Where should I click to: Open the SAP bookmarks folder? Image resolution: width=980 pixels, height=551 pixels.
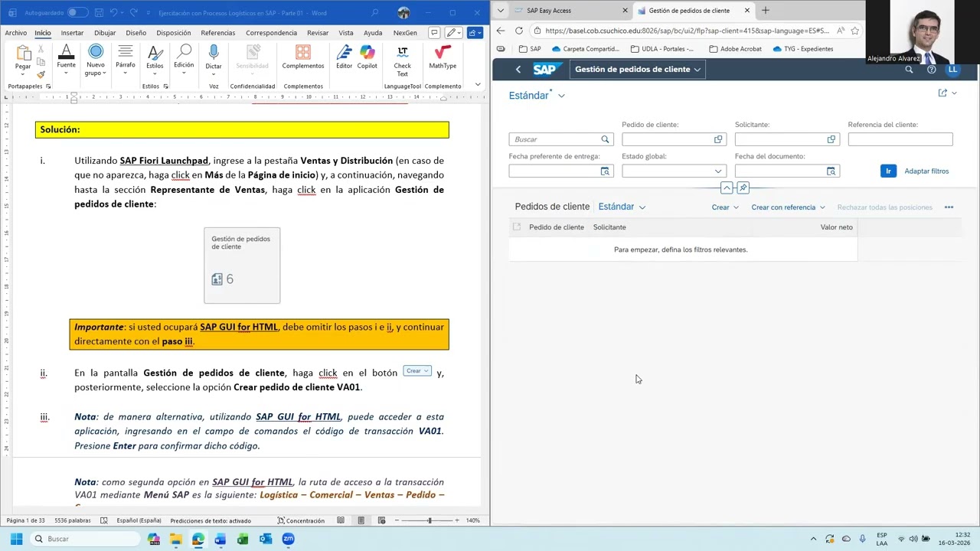click(x=530, y=49)
